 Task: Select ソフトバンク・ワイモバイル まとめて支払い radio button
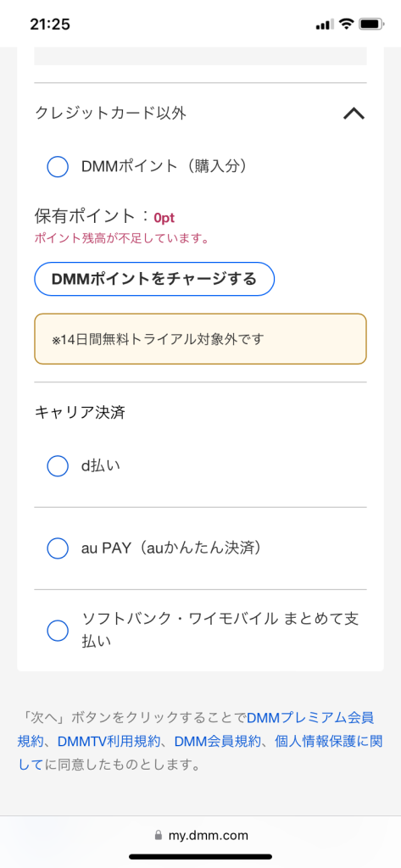click(58, 630)
